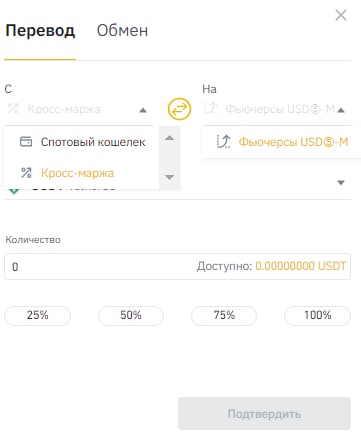Click the scroll down arrow in dropdown list
361x444 pixels.
pyautogui.click(x=170, y=177)
